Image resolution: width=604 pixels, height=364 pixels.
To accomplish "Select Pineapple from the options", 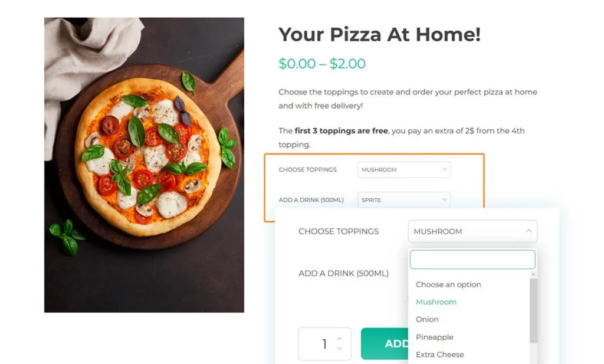I will coord(435,337).
